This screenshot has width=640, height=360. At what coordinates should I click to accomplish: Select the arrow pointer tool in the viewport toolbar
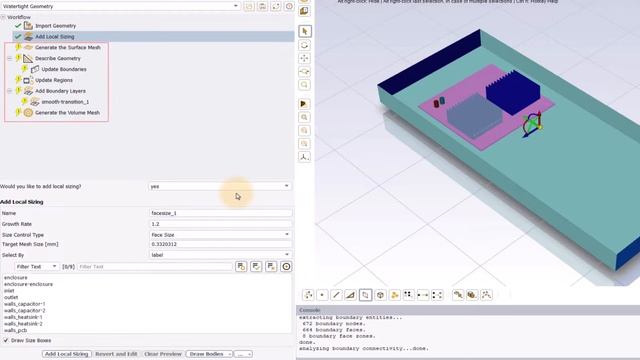[x=304, y=31]
